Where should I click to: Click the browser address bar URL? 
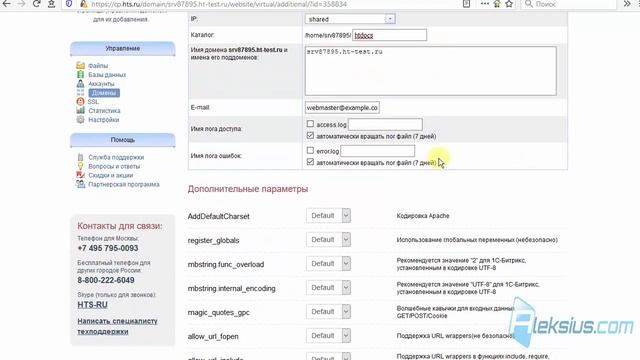tap(219, 4)
